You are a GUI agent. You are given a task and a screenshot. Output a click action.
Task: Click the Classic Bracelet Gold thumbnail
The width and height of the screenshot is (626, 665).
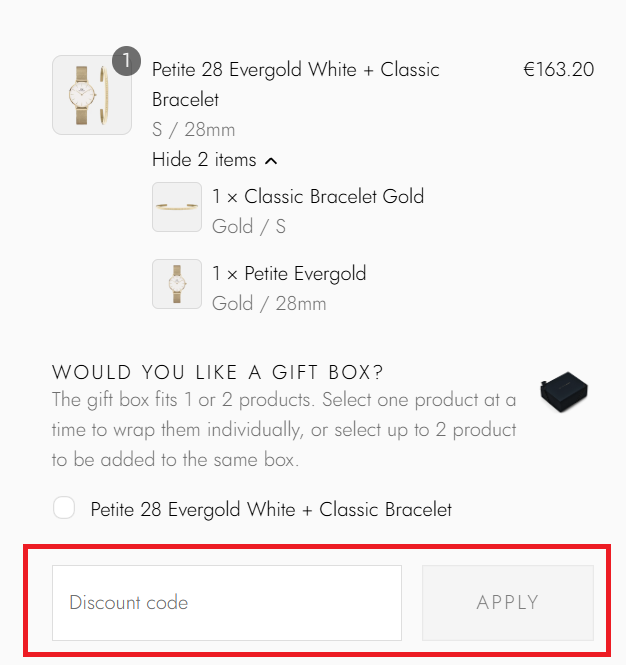[x=177, y=207]
